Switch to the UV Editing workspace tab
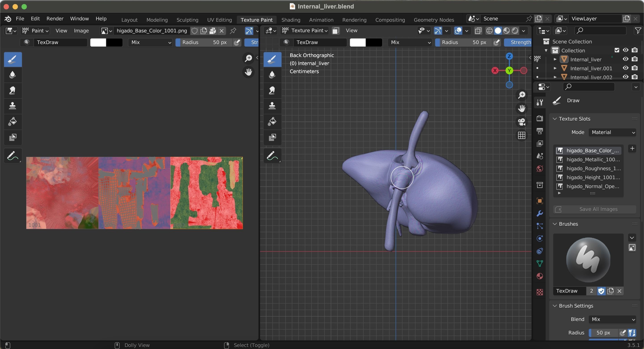The width and height of the screenshot is (644, 349). pyautogui.click(x=219, y=20)
